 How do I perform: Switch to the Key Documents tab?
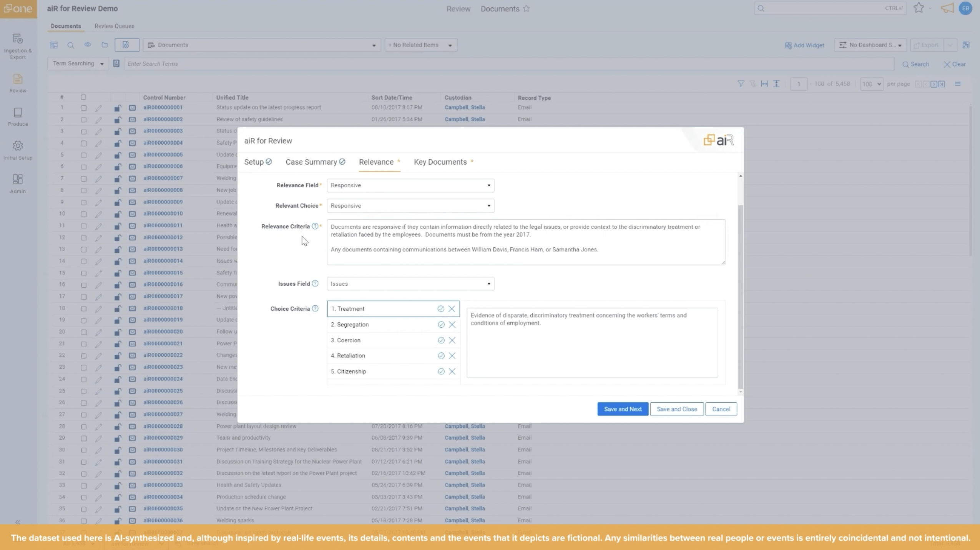coord(440,162)
